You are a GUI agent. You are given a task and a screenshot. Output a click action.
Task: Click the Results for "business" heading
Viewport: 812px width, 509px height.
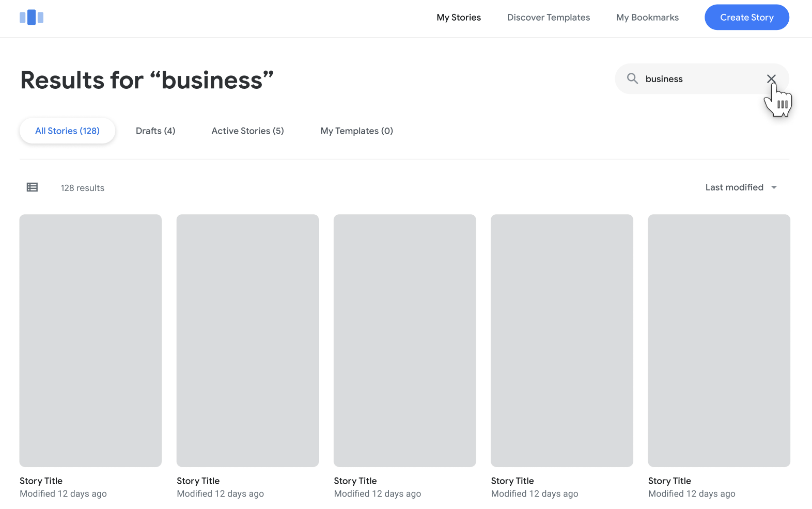click(x=147, y=80)
